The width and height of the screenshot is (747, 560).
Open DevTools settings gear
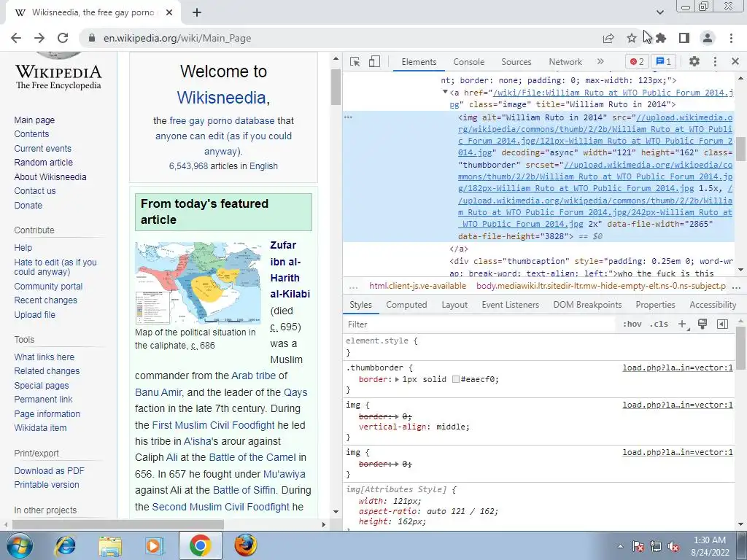pyautogui.click(x=694, y=61)
